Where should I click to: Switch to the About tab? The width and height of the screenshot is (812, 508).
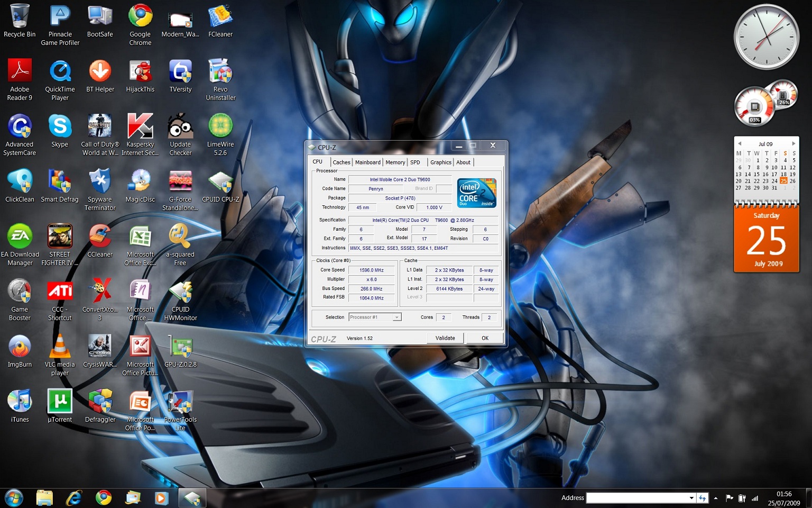click(463, 162)
